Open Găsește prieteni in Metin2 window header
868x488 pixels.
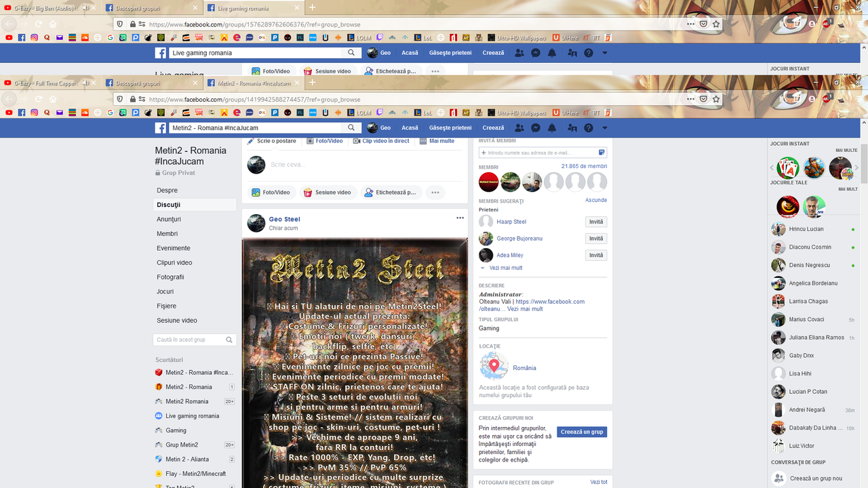[450, 127]
